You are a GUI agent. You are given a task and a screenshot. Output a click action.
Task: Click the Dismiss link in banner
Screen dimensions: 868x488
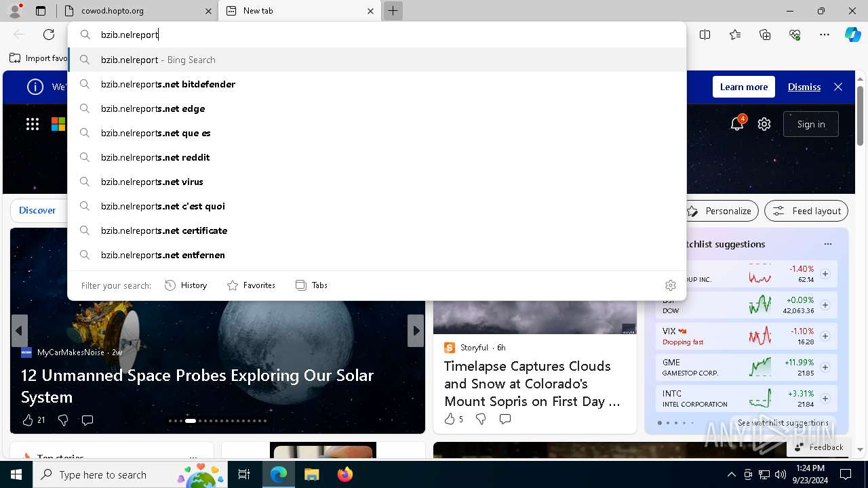click(x=804, y=87)
